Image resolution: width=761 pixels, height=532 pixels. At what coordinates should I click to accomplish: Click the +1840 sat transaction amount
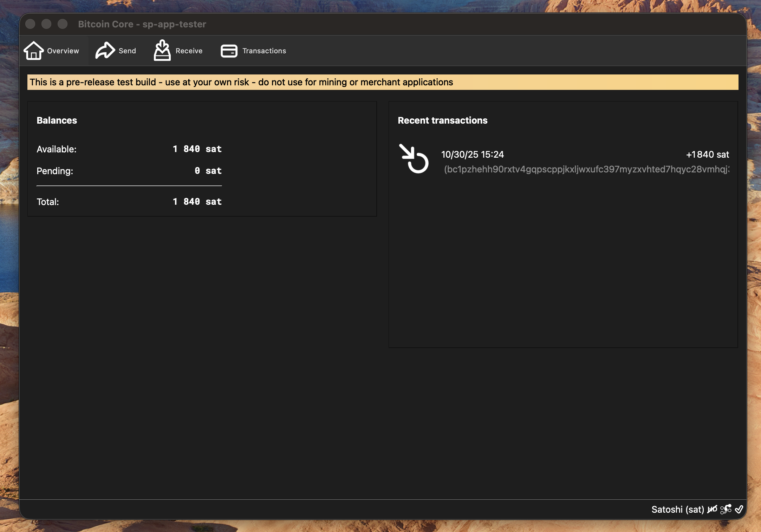pos(707,155)
